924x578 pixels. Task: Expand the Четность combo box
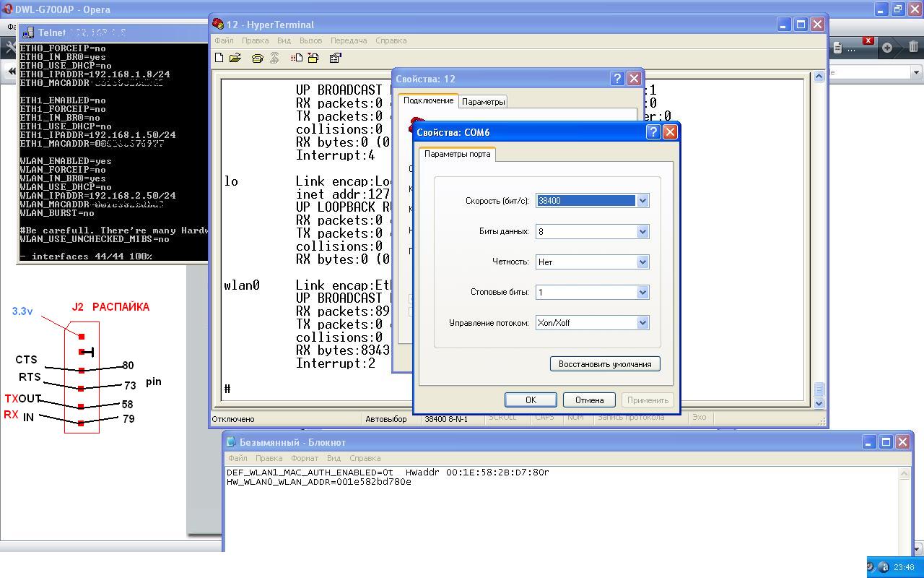[642, 262]
